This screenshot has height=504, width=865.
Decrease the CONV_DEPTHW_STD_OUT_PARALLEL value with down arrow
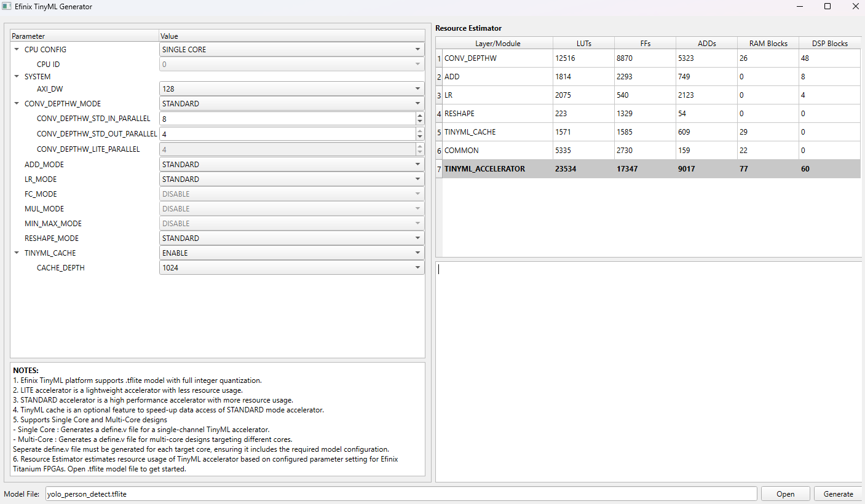pyautogui.click(x=420, y=137)
